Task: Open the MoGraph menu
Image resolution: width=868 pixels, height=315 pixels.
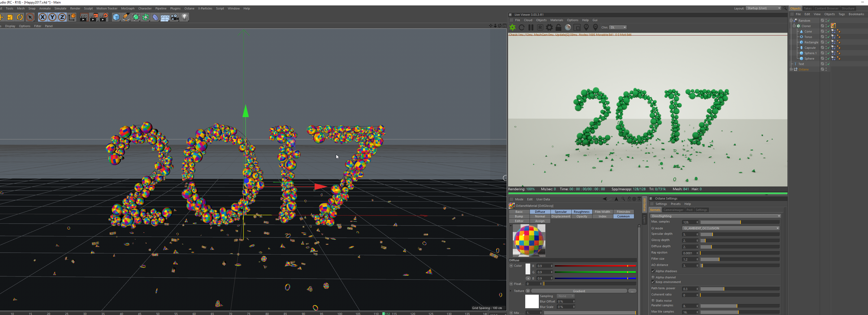Action: [127, 8]
